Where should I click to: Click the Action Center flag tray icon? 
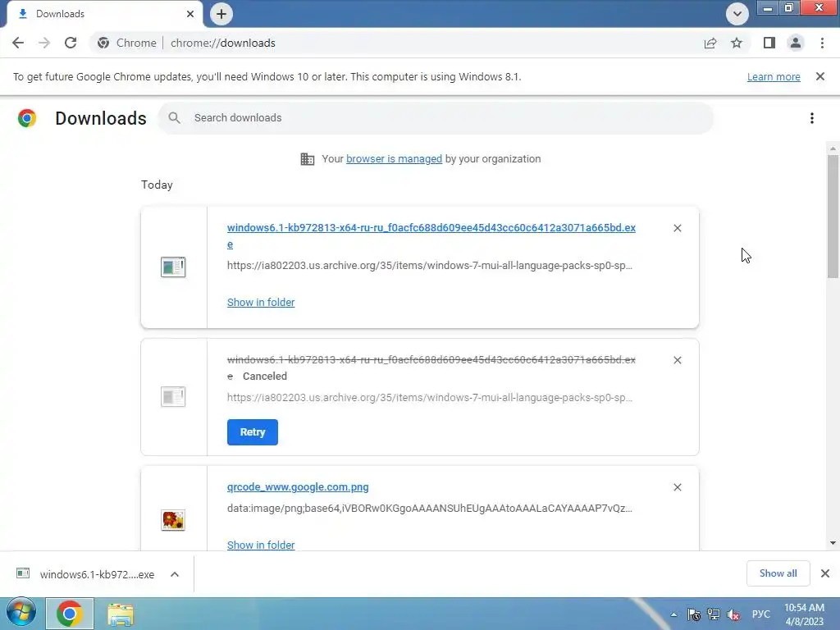(x=694, y=614)
